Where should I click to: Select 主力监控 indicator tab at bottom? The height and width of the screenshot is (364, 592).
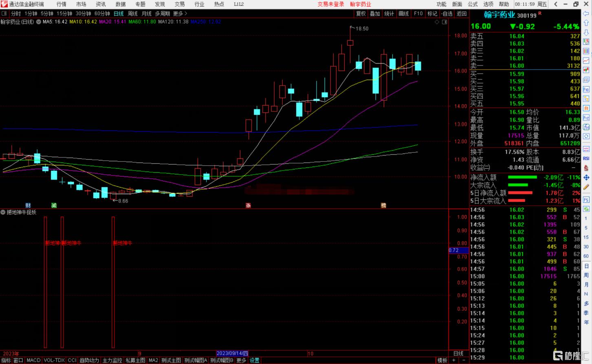112,360
